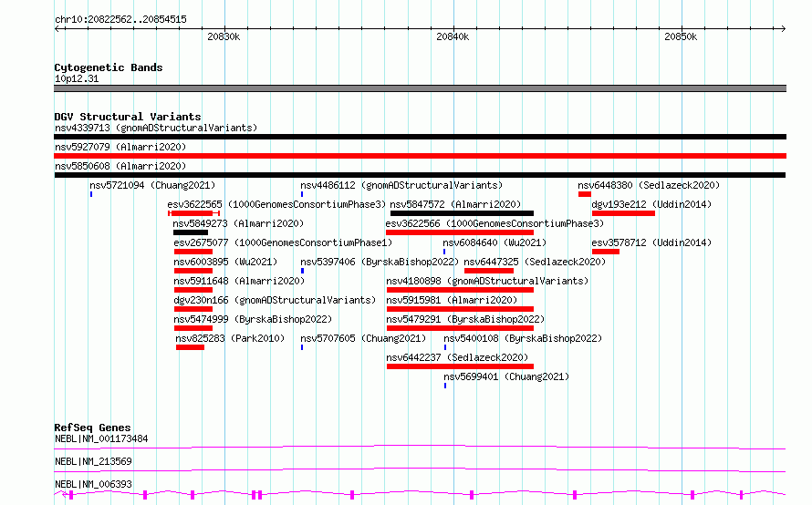Select the nsv6003895 (Wu2021) label

pos(225,262)
